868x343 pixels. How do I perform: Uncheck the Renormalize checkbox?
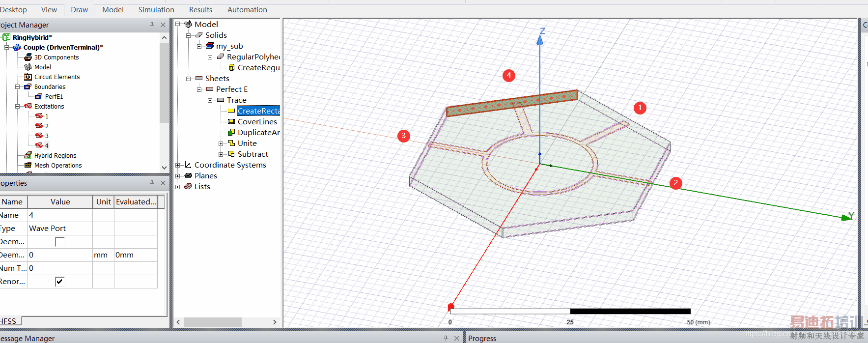tap(60, 282)
